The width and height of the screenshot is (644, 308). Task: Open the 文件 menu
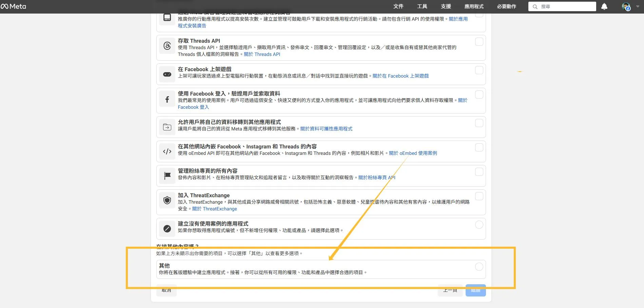[398, 6]
